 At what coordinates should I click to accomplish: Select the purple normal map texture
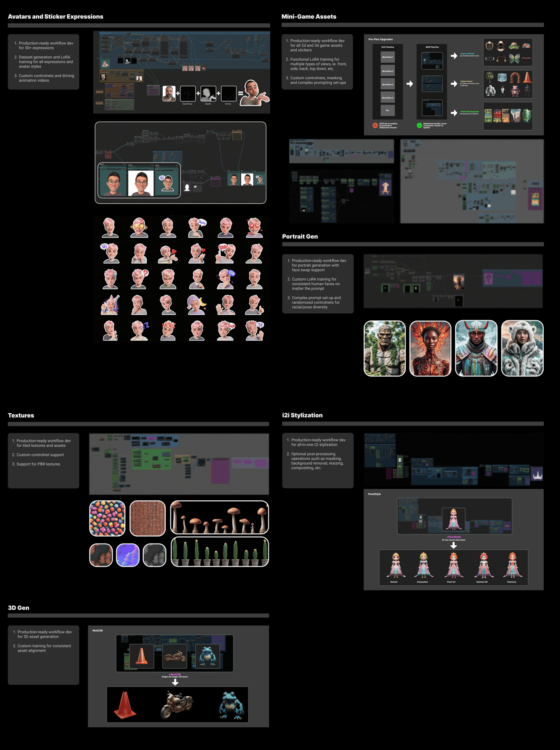[128, 555]
